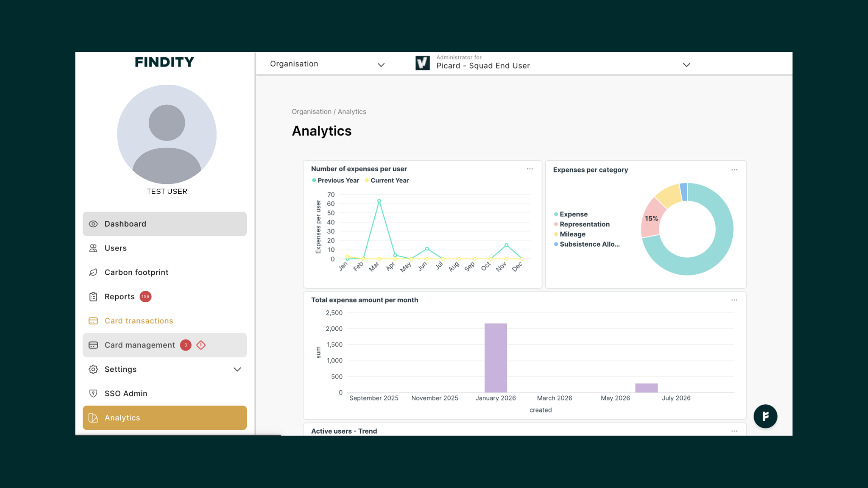Screen dimensions: 868x488
Task: Click the Reports menu label
Action: [120, 297]
